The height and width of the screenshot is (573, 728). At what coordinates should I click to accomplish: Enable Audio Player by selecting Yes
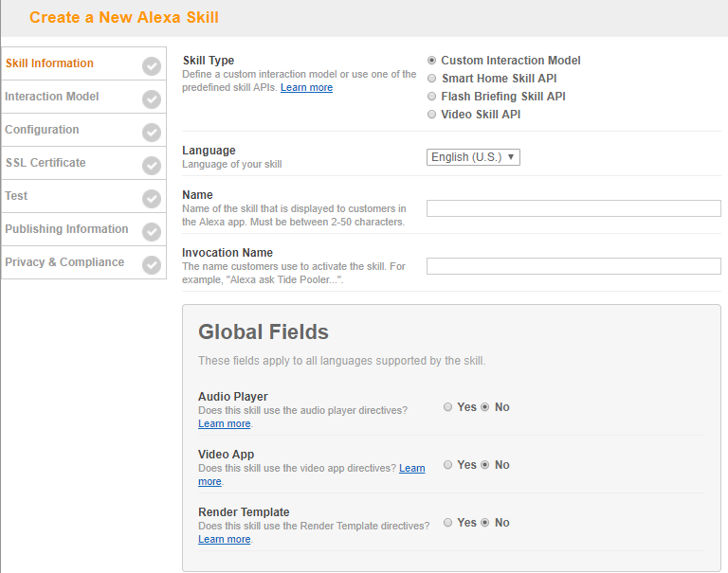[x=448, y=407]
